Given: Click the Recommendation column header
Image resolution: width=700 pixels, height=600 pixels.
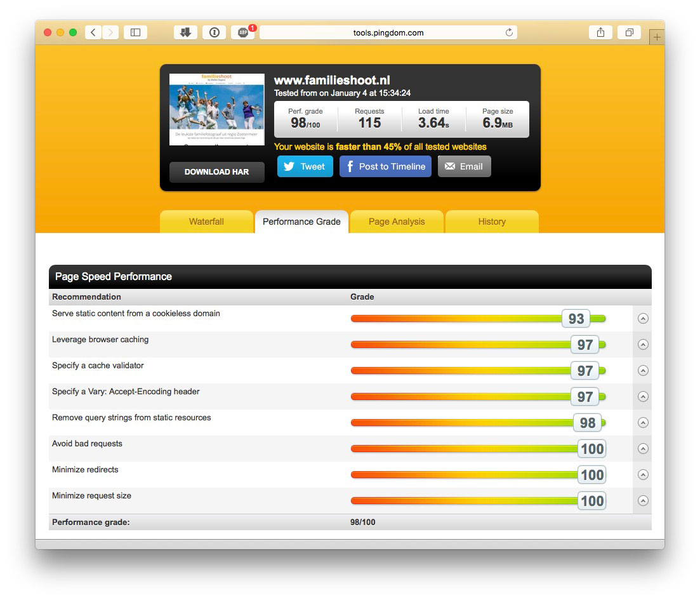Looking at the screenshot, I should (86, 297).
